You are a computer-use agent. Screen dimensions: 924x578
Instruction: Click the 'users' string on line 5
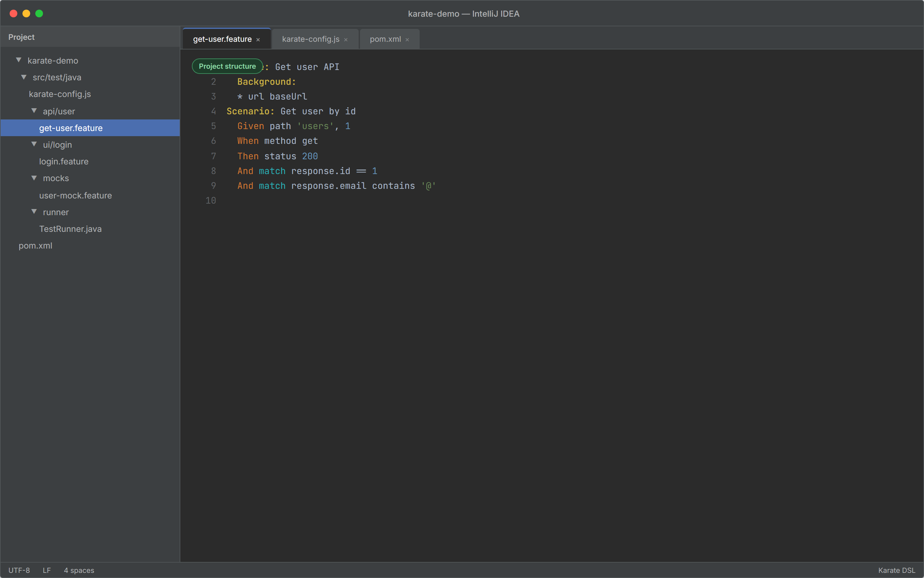coord(315,126)
